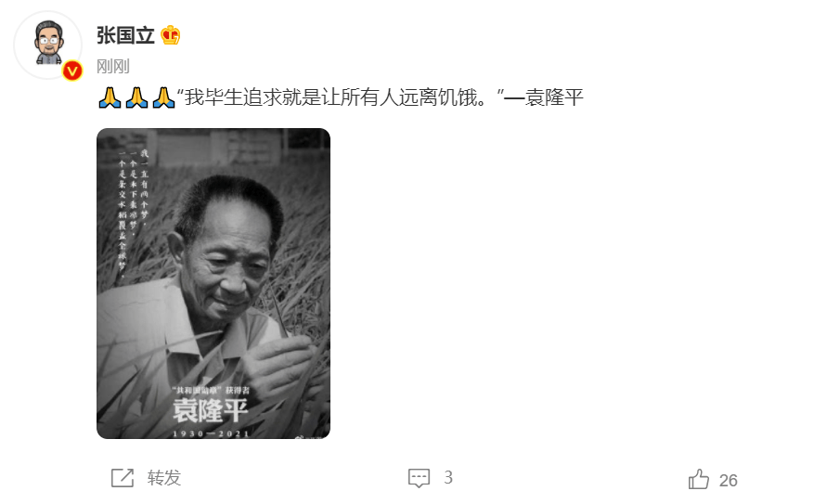
Task: Click the middle praying hands emoji
Action: (x=136, y=97)
